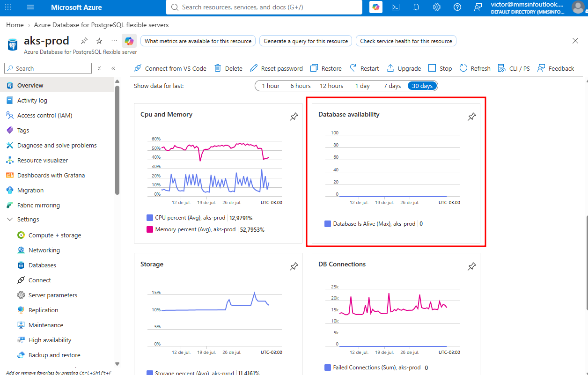The image size is (588, 375).
Task: Click Connect from VS Code
Action: tap(170, 68)
